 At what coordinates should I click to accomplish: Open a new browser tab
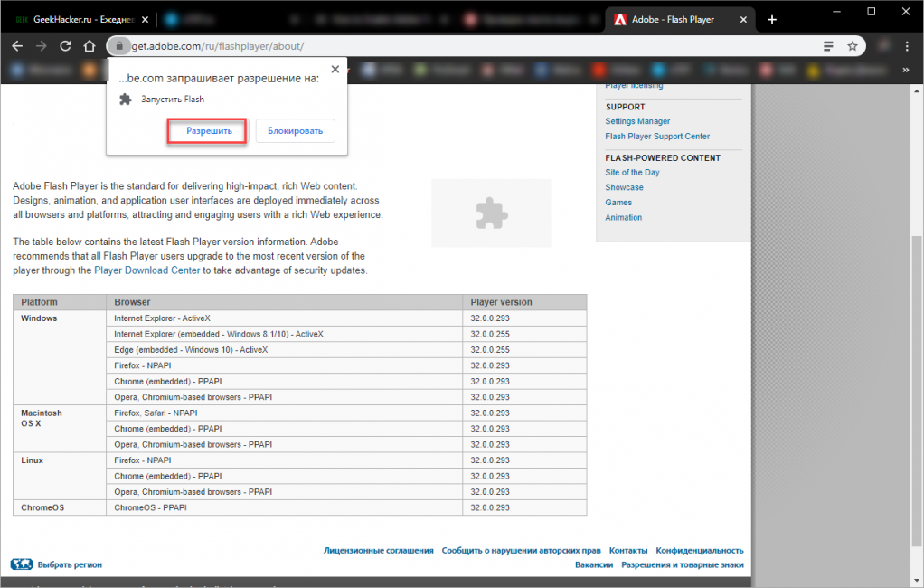(771, 19)
